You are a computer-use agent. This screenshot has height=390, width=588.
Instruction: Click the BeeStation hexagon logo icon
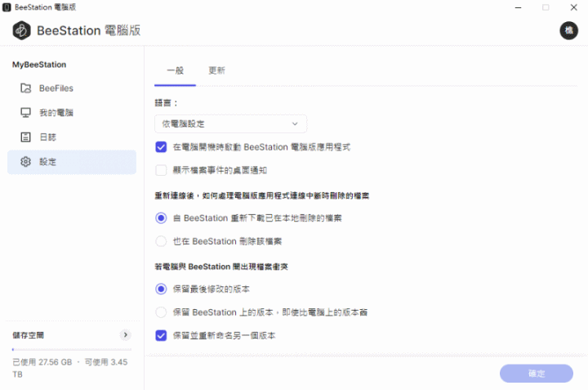(22, 30)
